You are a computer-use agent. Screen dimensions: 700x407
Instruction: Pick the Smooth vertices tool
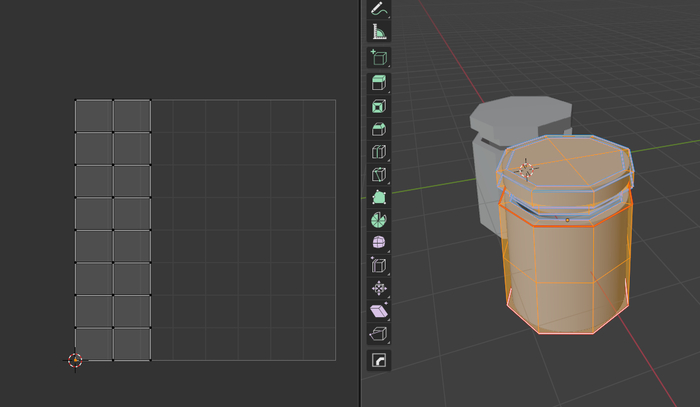pyautogui.click(x=379, y=243)
